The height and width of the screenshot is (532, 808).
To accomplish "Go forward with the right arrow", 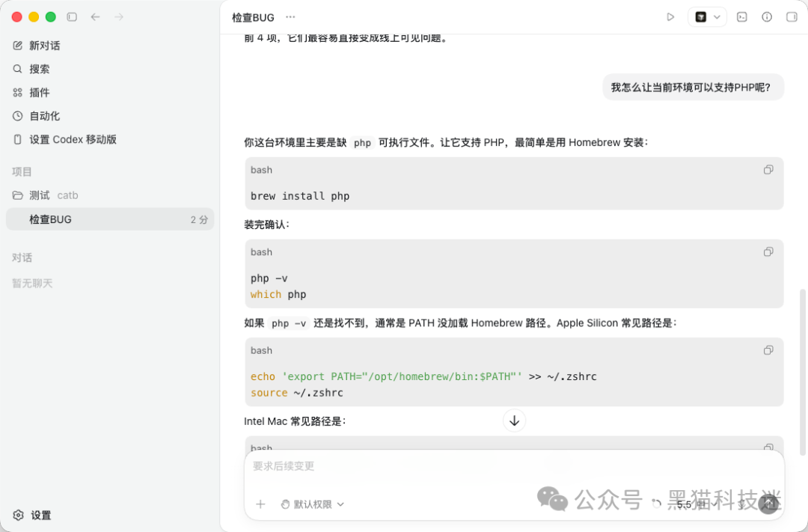I will tap(119, 17).
